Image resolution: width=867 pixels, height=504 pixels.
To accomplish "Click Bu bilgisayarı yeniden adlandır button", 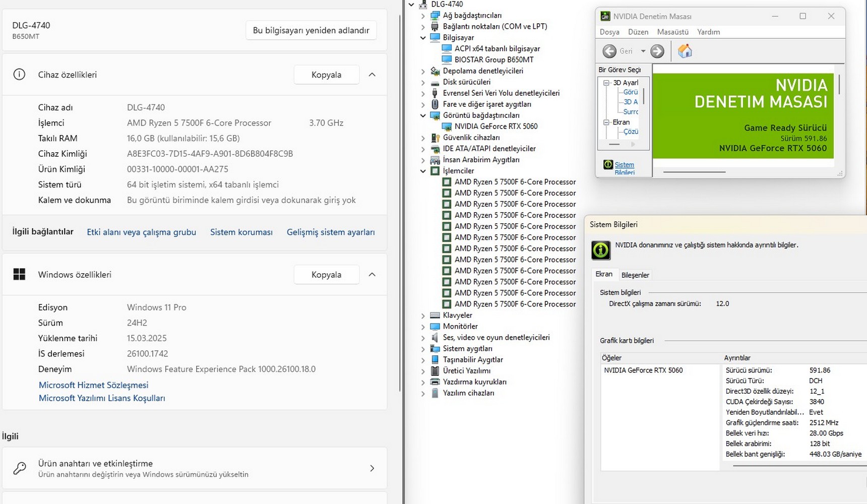I will click(x=311, y=30).
